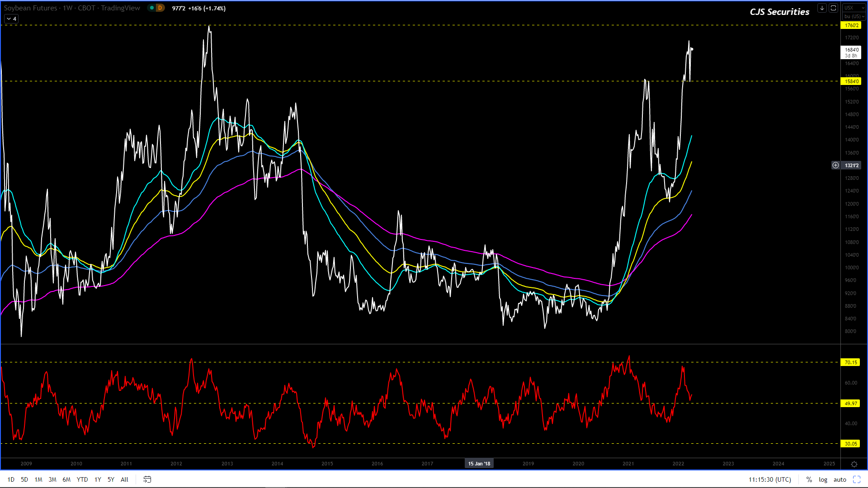Click the yellow 1584'0 price level label
Image resolution: width=868 pixels, height=488 pixels.
(851, 81)
